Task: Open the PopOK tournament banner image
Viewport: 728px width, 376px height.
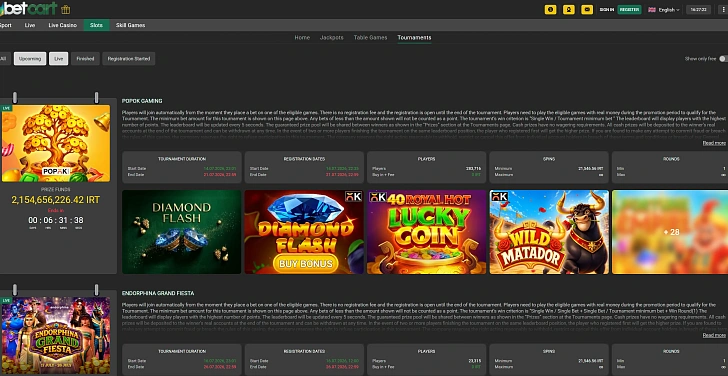Action: [x=56, y=143]
